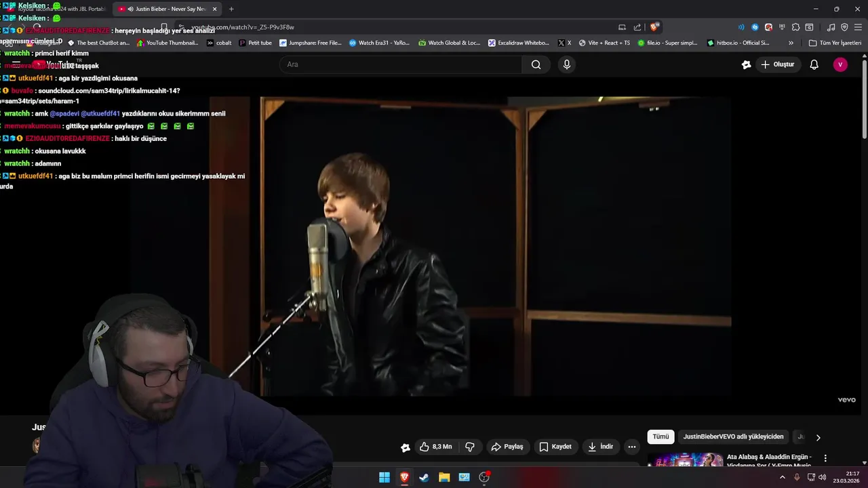868x488 pixels.
Task: Select the Justin Bieber - Never Say Never tab
Action: [166, 9]
